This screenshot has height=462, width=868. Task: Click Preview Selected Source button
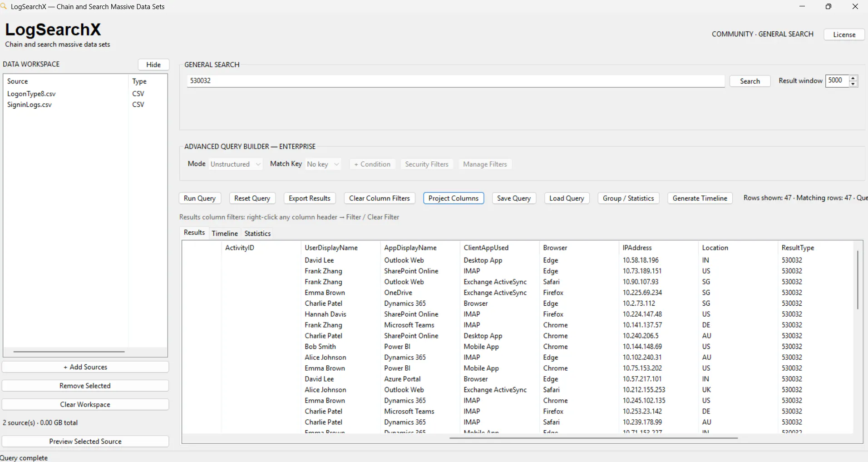pos(85,441)
